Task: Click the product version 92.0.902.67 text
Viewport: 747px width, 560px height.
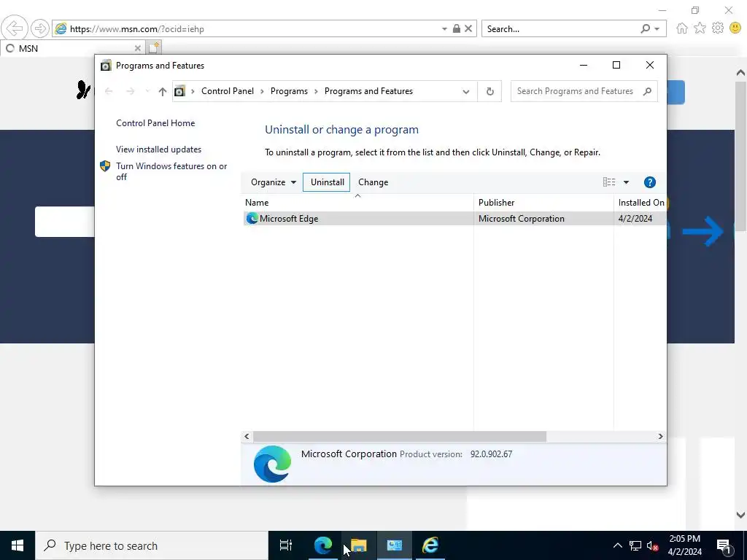Action: (x=491, y=454)
